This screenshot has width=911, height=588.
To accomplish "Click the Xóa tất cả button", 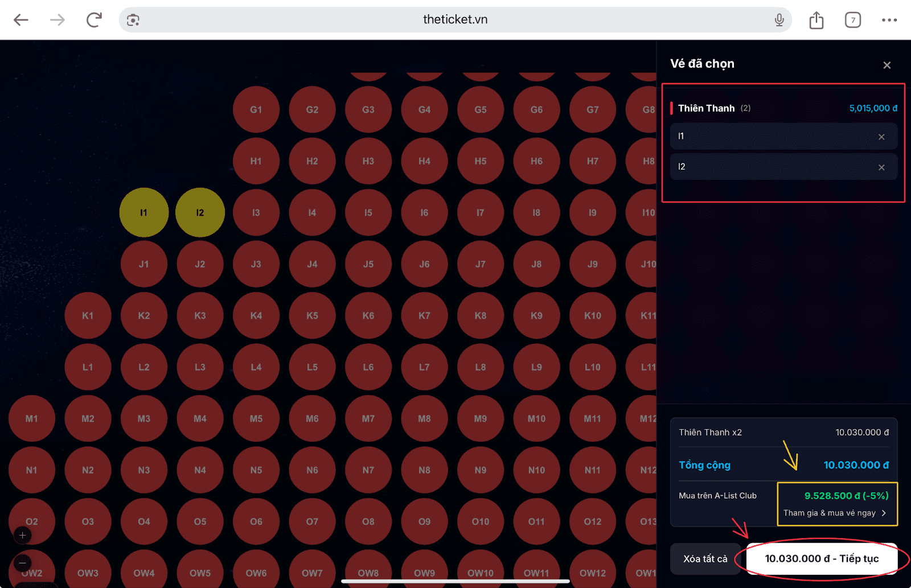I will pos(705,559).
